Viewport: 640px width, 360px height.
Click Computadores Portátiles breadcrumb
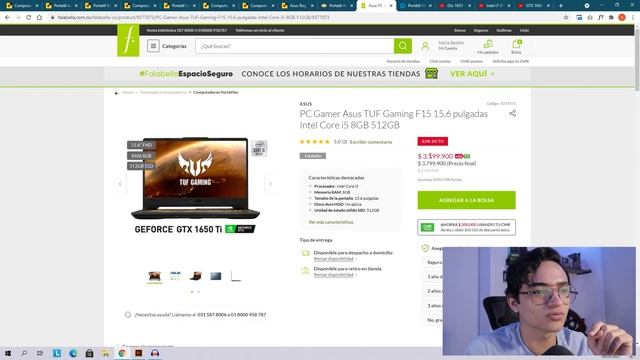pyautogui.click(x=215, y=93)
